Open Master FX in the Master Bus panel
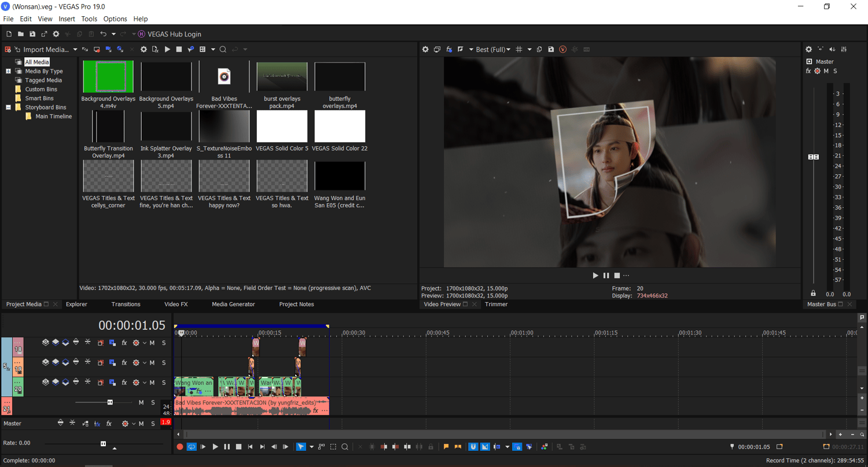The height and width of the screenshot is (467, 868). 808,71
